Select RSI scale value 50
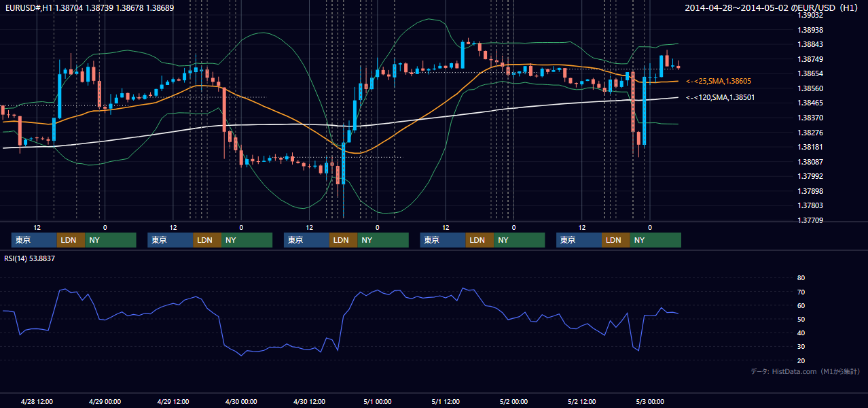The width and height of the screenshot is (868, 408). 801,319
